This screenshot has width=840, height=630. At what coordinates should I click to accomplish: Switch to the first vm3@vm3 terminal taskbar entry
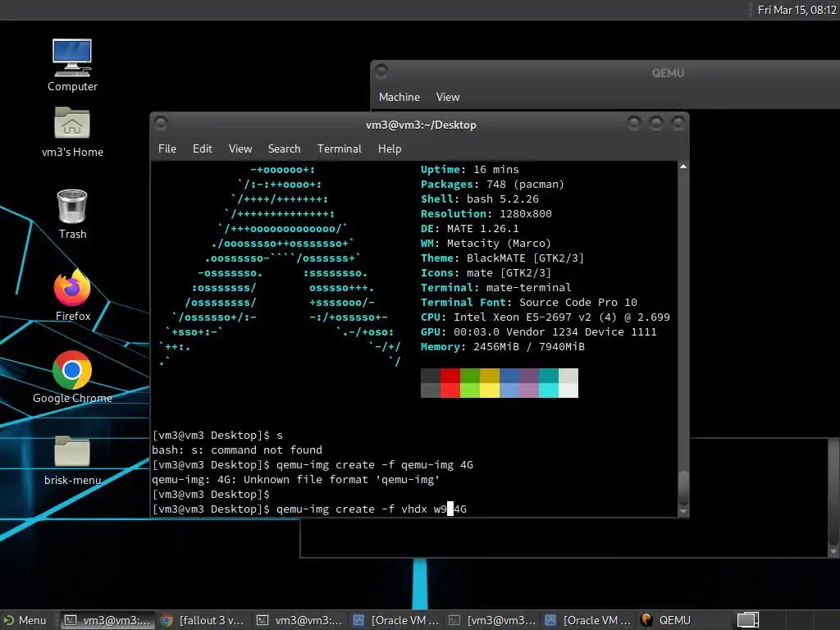pos(107,620)
